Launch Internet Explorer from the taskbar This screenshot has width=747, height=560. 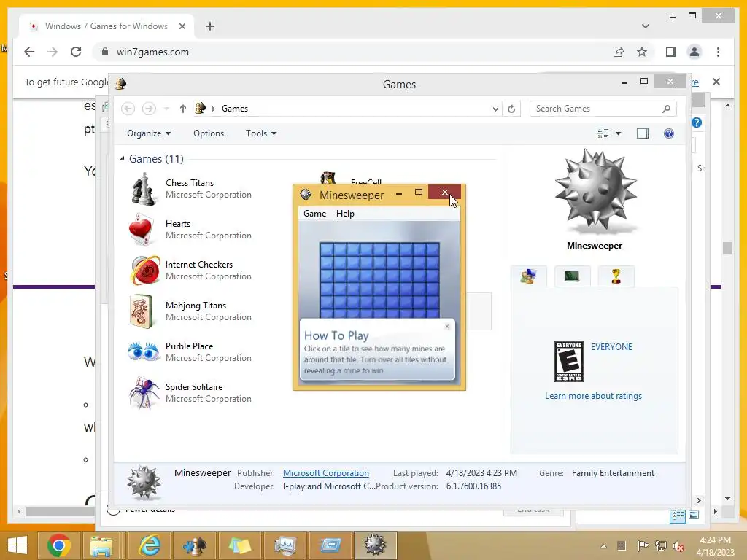coord(149,545)
